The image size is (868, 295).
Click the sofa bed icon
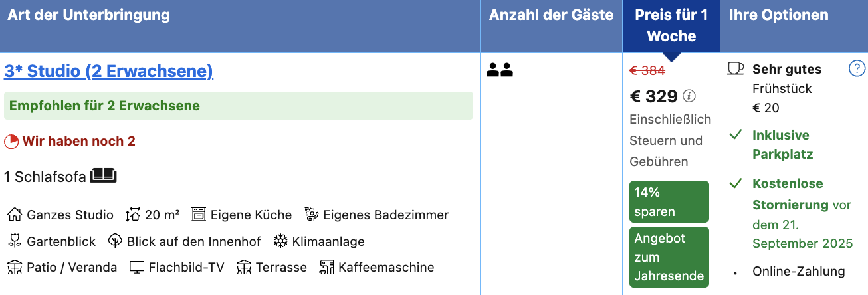tap(103, 176)
